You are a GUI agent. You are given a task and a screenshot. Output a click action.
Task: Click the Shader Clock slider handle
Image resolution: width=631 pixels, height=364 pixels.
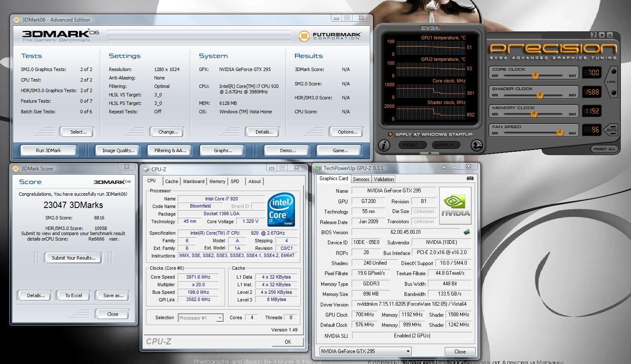coord(540,95)
